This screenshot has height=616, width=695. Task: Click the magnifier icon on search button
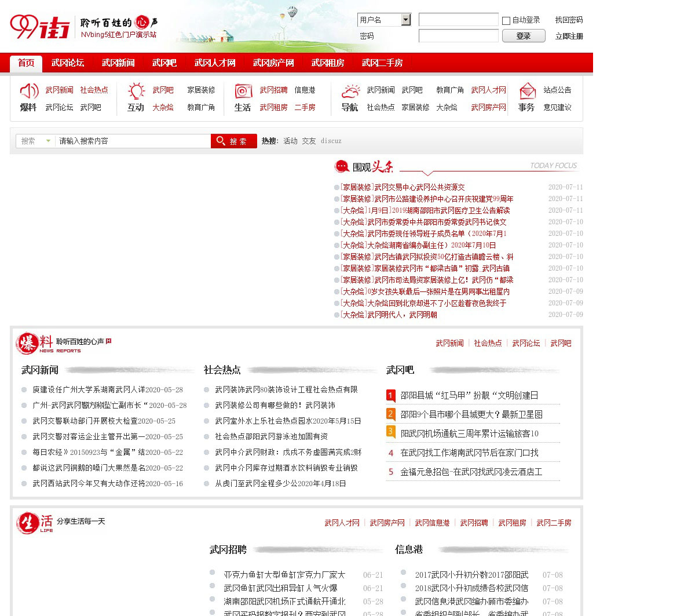[x=221, y=141]
